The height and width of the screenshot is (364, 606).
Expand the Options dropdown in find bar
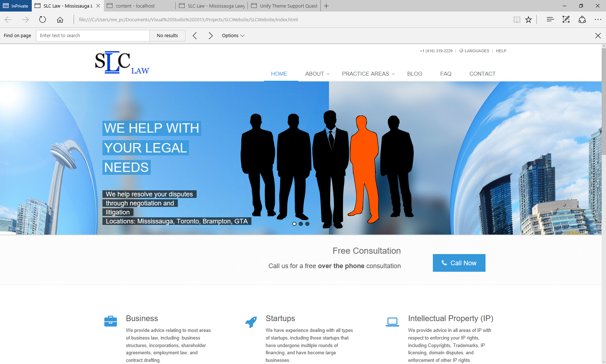click(233, 35)
